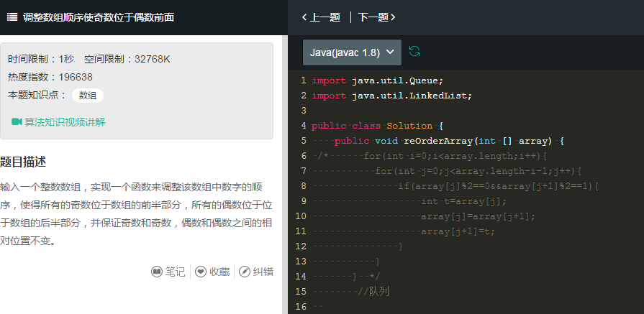Image resolution: width=644 pixels, height=314 pixels.
Task: Click the video camera icon for algorithm lecture
Action: 17,121
